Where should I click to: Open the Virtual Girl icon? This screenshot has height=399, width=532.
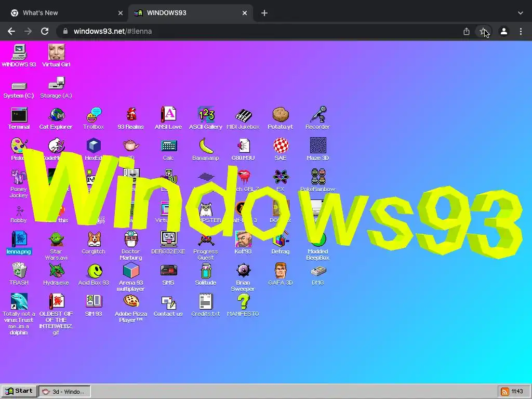click(56, 56)
